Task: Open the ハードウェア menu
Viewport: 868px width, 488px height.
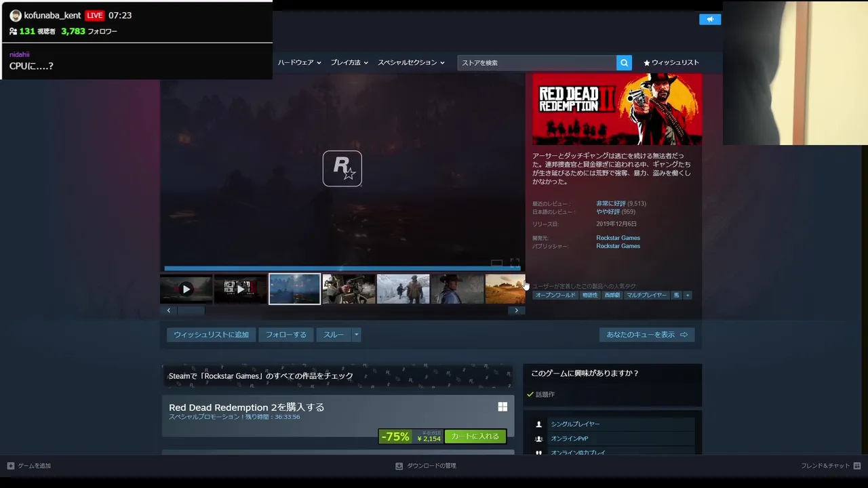Action: [298, 62]
